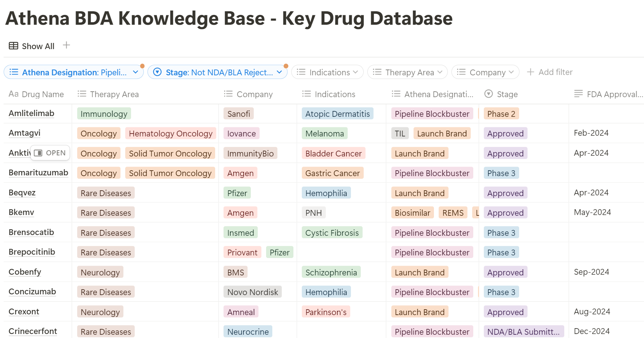Viewport: 644px width, 338px height.
Task: Open the Stage filter dropdown chevron
Action: 279,72
